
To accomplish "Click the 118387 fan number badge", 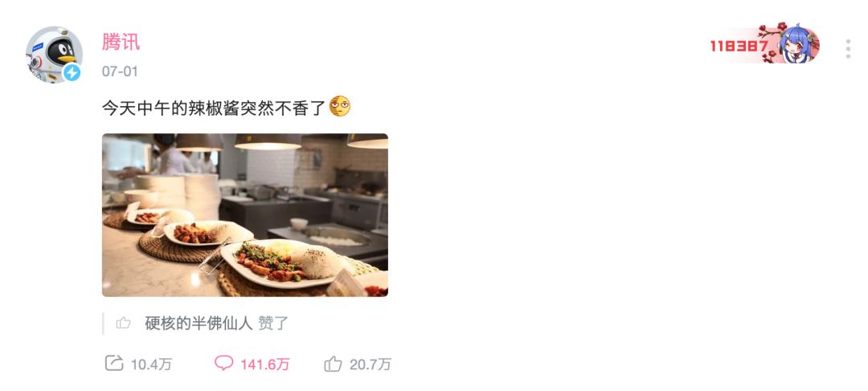I will point(739,46).
